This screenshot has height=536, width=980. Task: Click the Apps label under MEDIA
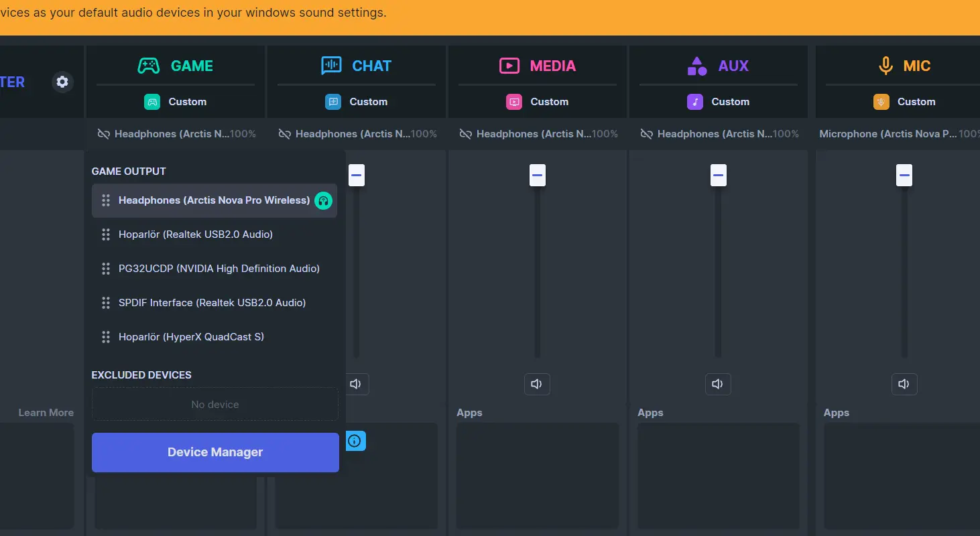pos(469,413)
